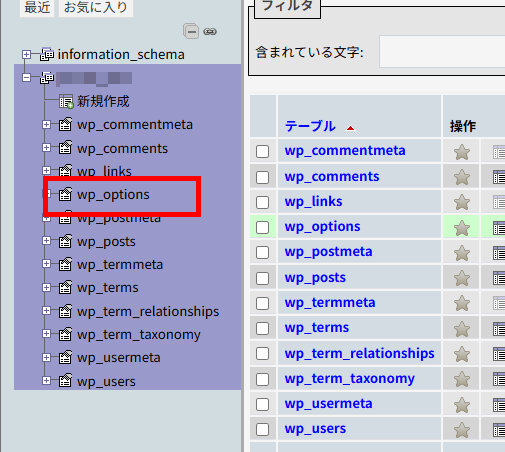Click the wp_usermeta table icon in tree

pos(65,357)
